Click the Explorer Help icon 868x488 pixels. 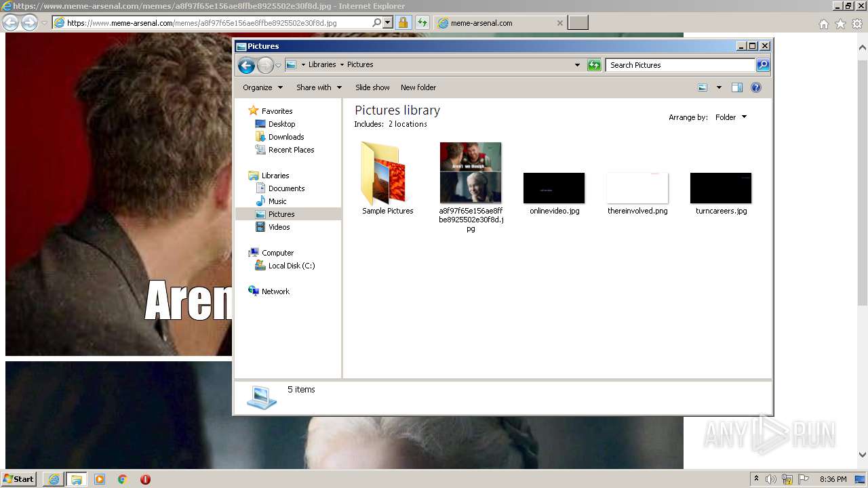(756, 87)
